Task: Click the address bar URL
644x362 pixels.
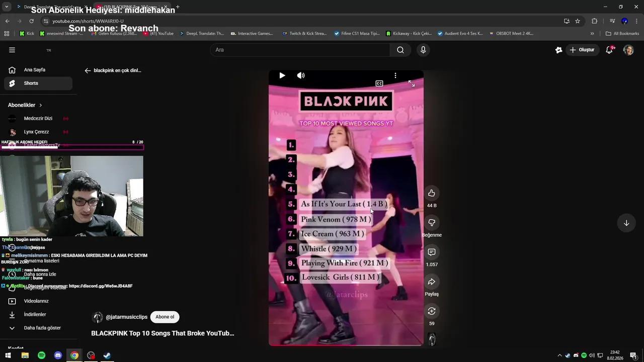Action: pos(88,21)
